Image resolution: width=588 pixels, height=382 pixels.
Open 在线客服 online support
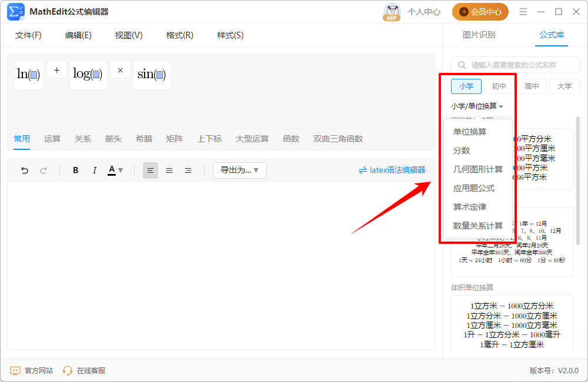click(x=84, y=371)
